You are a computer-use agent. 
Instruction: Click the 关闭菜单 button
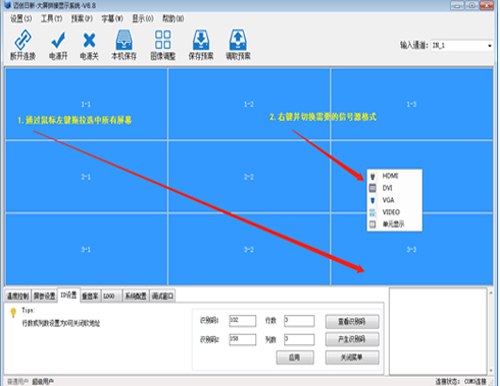[352, 358]
